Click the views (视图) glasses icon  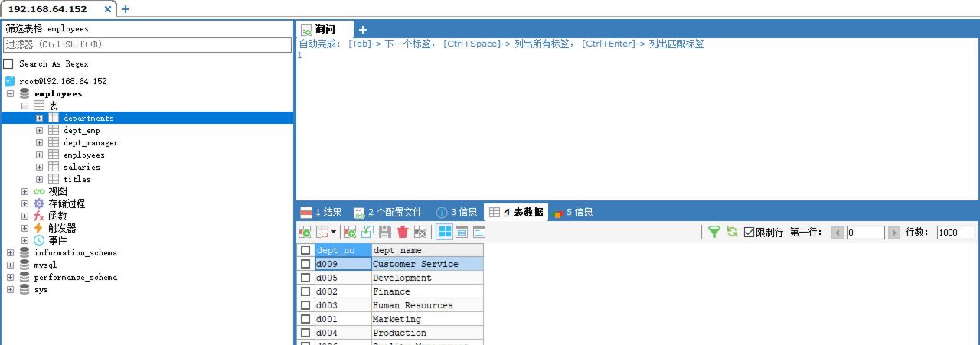(39, 191)
